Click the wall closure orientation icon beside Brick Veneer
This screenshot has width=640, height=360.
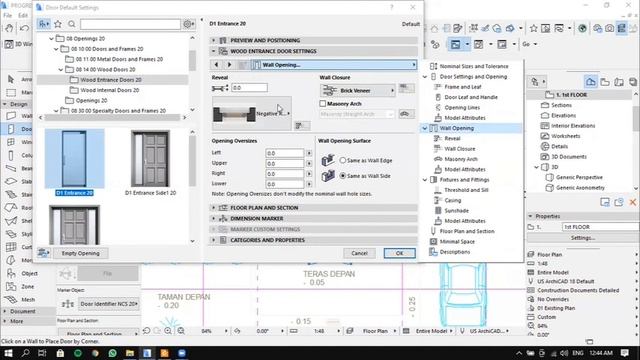406,88
